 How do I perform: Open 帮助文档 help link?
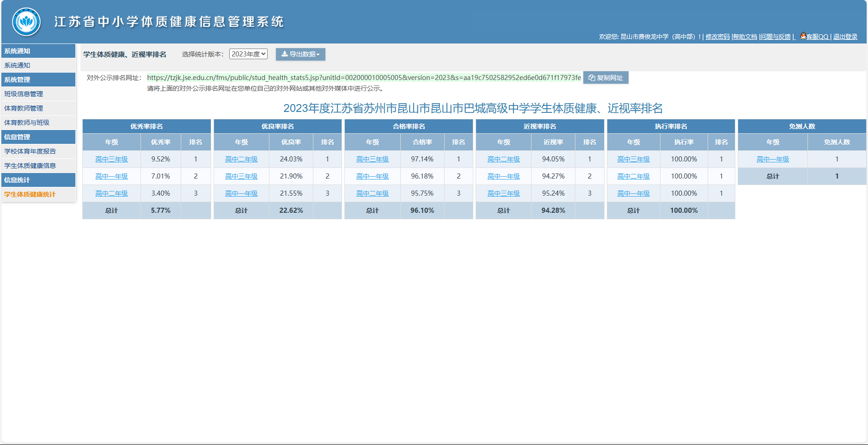point(745,37)
